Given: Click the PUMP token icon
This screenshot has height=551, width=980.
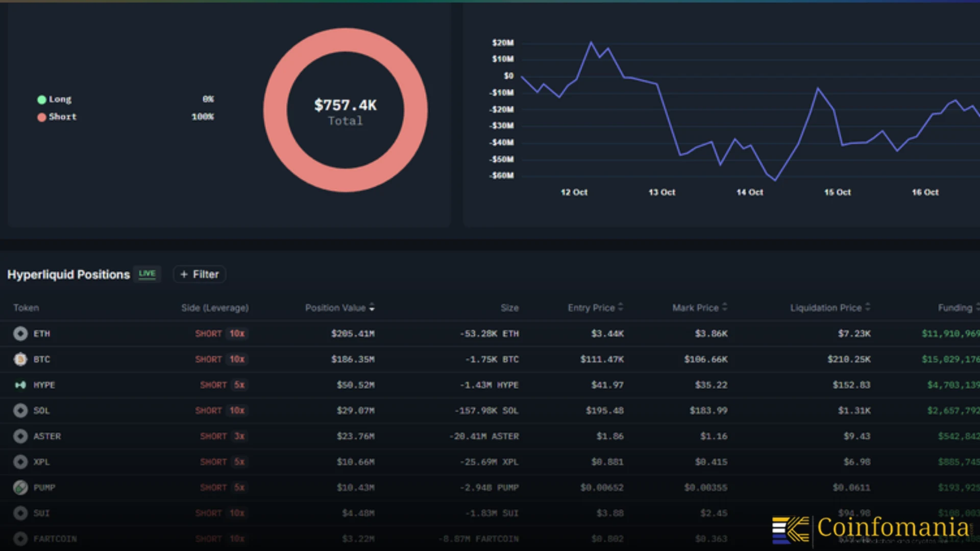Looking at the screenshot, I should (20, 487).
